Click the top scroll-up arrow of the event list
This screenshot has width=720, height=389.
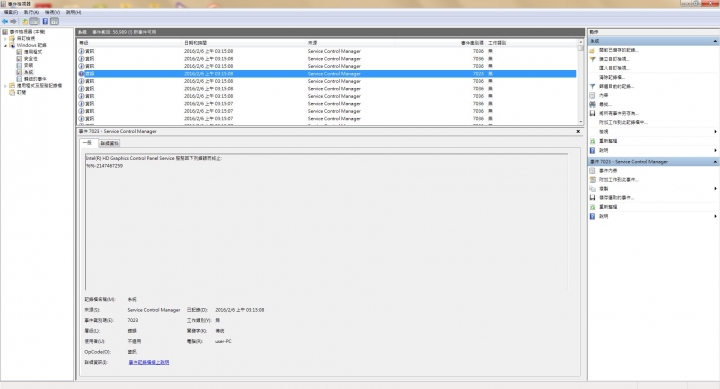point(580,42)
